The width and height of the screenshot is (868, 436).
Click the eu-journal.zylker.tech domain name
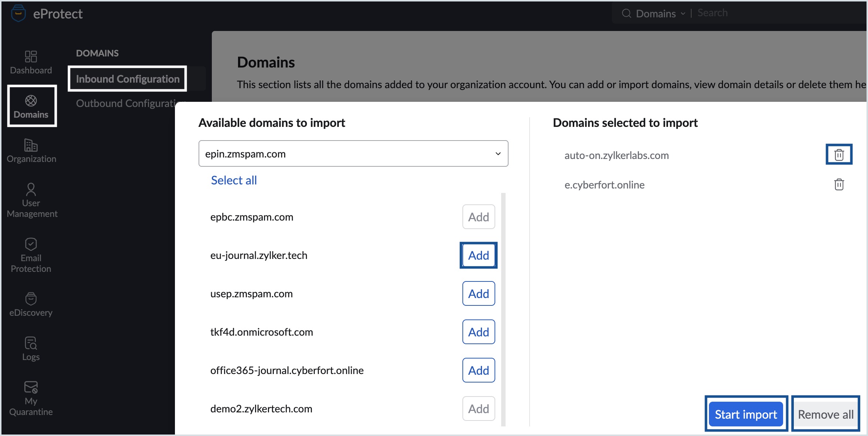259,255
